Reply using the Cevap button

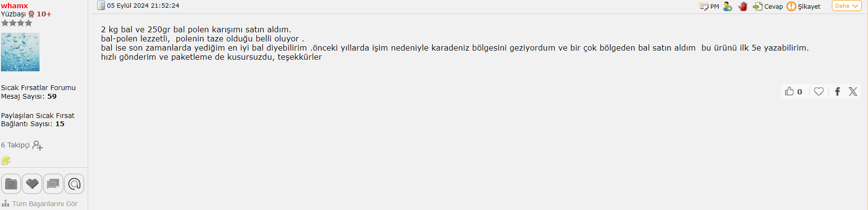pos(768,6)
